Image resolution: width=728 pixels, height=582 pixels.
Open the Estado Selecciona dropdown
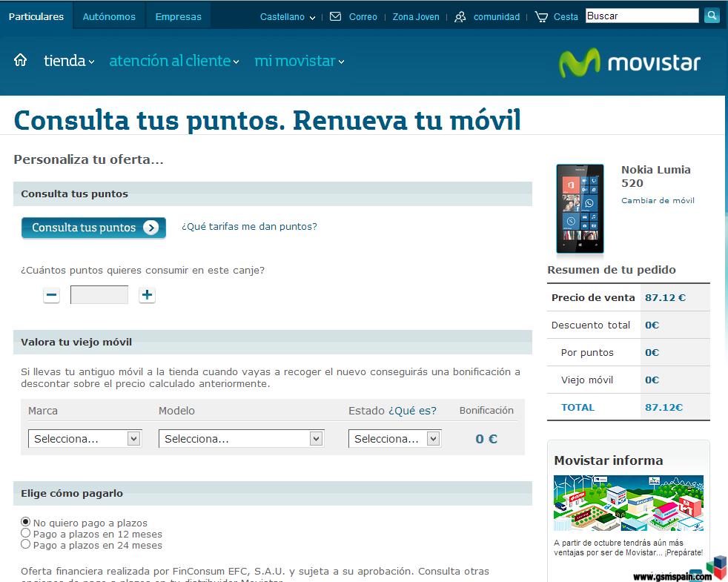(394, 438)
